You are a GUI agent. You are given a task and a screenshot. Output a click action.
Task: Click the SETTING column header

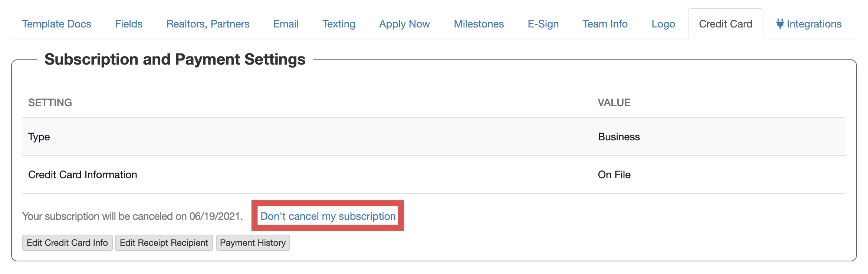[50, 102]
